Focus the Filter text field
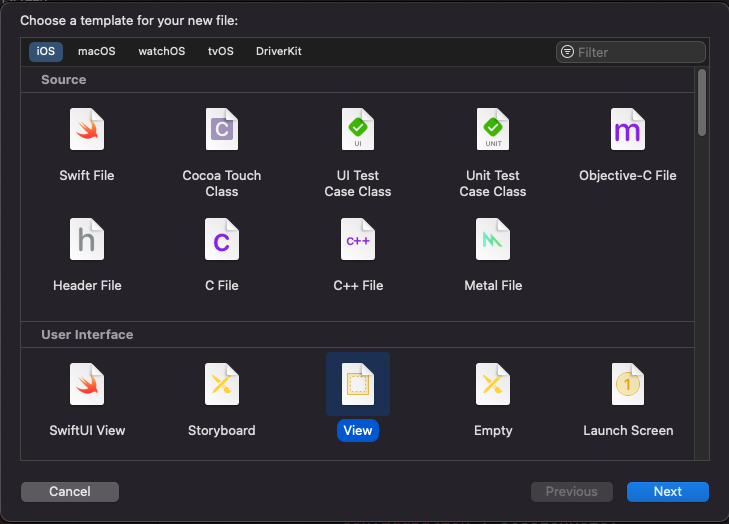729x524 pixels. coord(630,52)
